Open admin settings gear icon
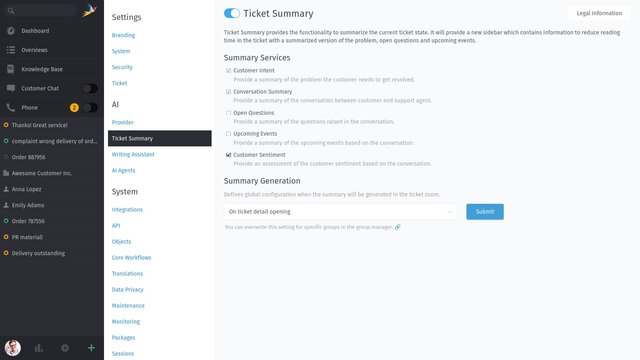The height and width of the screenshot is (360, 640). pyautogui.click(x=65, y=348)
